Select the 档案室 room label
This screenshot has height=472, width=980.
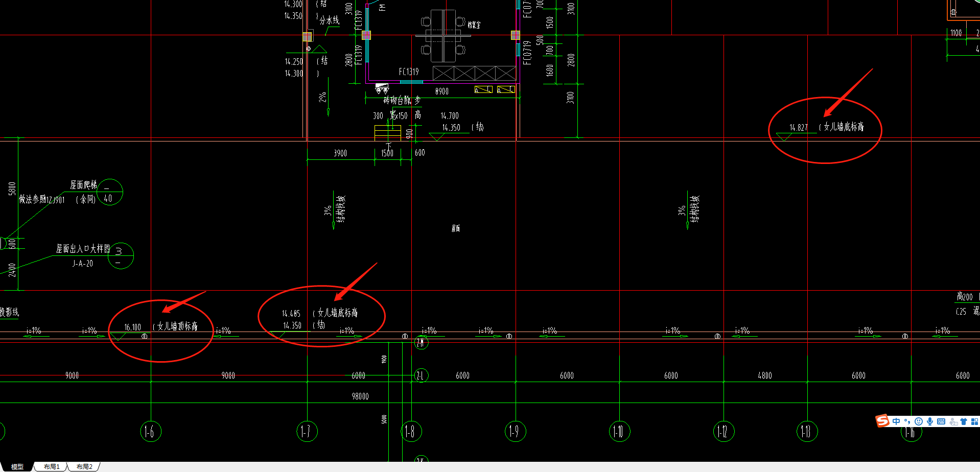tap(474, 25)
